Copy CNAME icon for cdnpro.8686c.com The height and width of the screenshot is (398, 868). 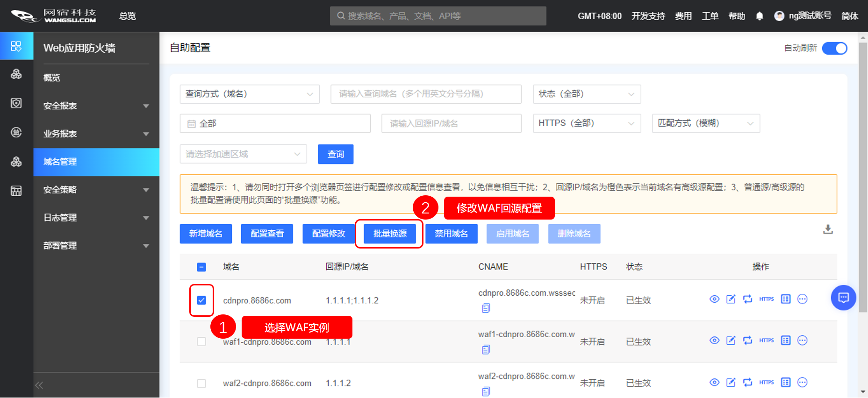point(486,308)
